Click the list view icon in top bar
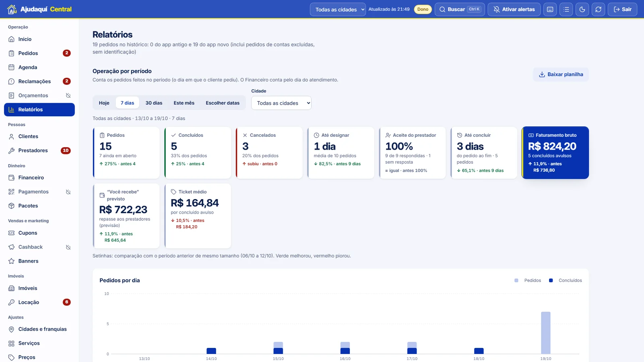Screen dimensions: 644x362 click(566, 9)
